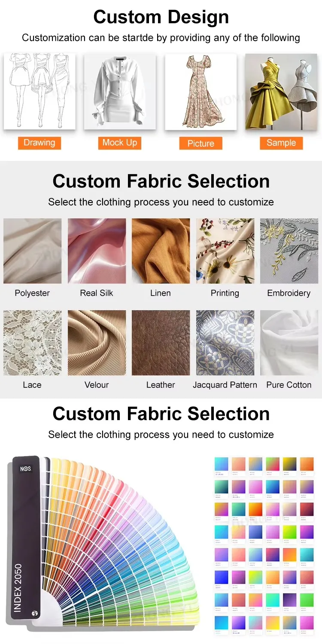Click the orange Mock Up label
The height and width of the screenshot is (644, 322).
pos(120,143)
